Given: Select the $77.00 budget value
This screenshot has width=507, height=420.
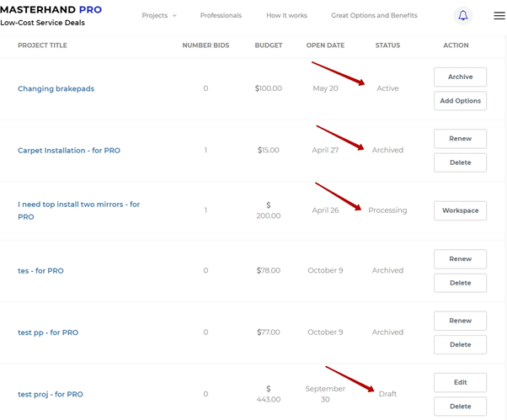Looking at the screenshot, I should click(x=269, y=332).
